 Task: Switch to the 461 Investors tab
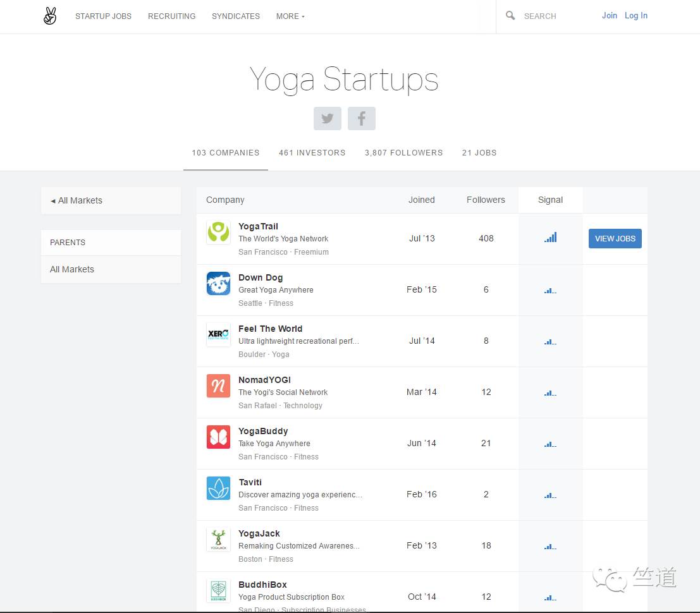tap(312, 153)
